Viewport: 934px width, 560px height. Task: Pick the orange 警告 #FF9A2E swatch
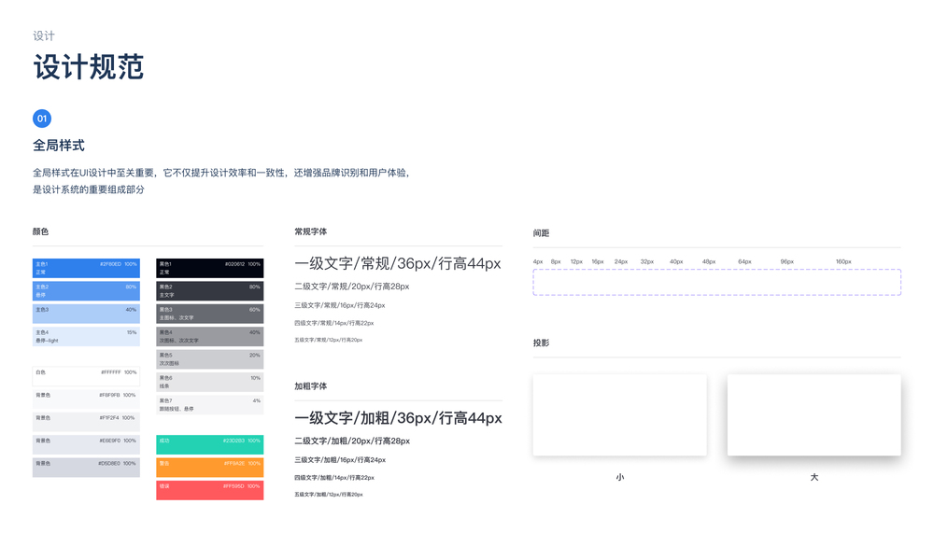click(x=209, y=468)
